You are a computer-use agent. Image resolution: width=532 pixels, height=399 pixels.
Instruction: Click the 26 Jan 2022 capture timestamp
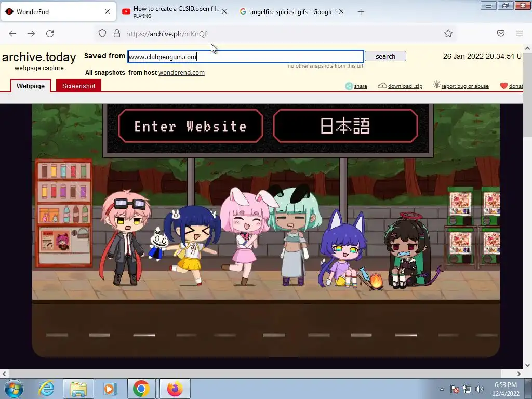tap(483, 56)
